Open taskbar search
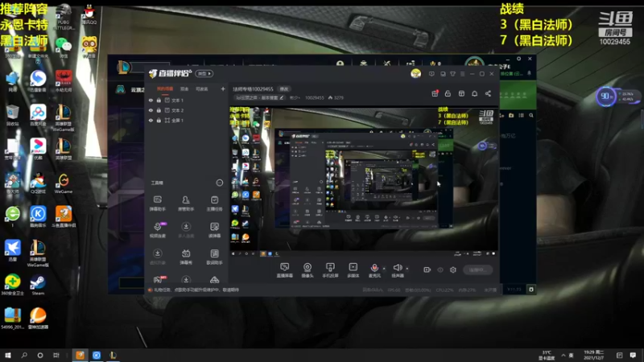The height and width of the screenshot is (362, 644). (x=24, y=356)
